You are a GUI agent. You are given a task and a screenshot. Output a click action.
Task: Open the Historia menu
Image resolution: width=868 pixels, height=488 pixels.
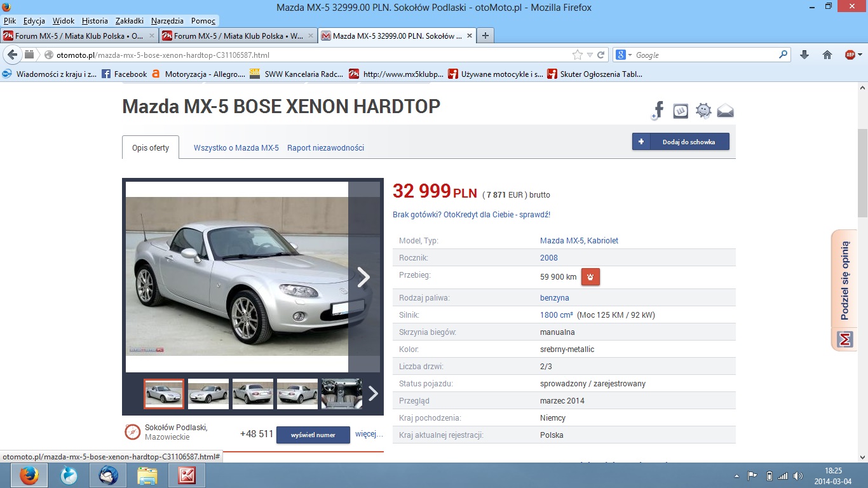coord(95,21)
